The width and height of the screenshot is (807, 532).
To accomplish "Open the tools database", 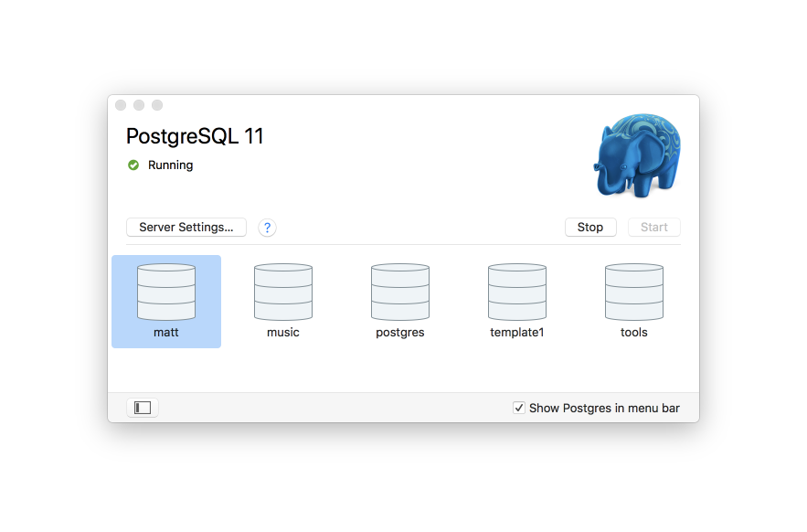I will pyautogui.click(x=633, y=291).
